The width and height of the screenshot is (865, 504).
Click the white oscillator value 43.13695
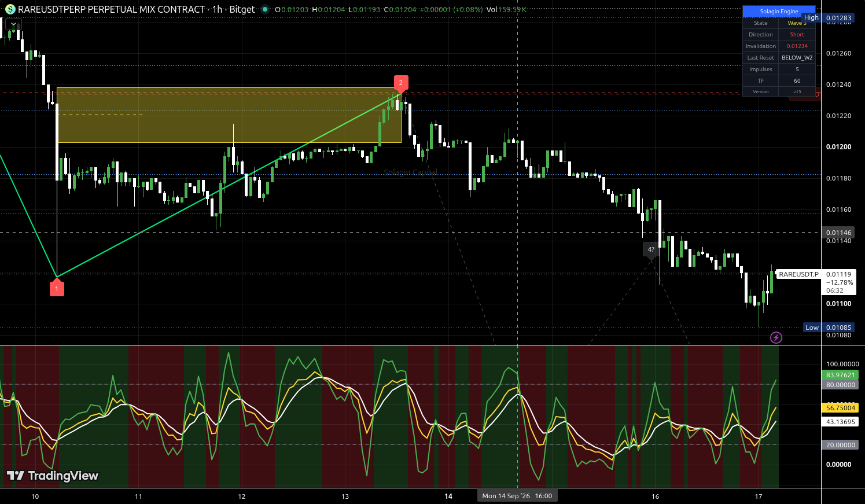click(840, 422)
